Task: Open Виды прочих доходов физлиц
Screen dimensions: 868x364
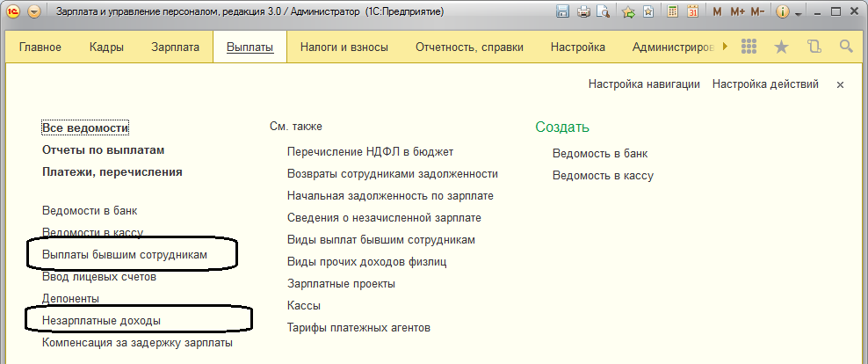Action: (x=367, y=262)
